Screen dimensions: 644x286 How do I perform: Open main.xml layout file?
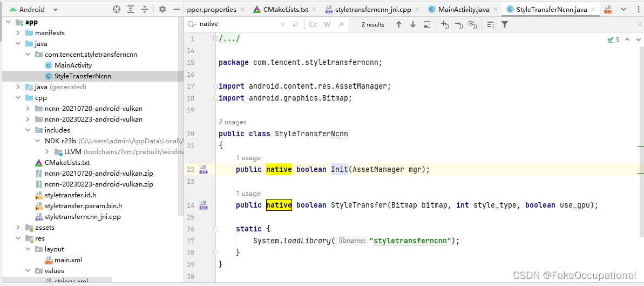[x=68, y=260]
